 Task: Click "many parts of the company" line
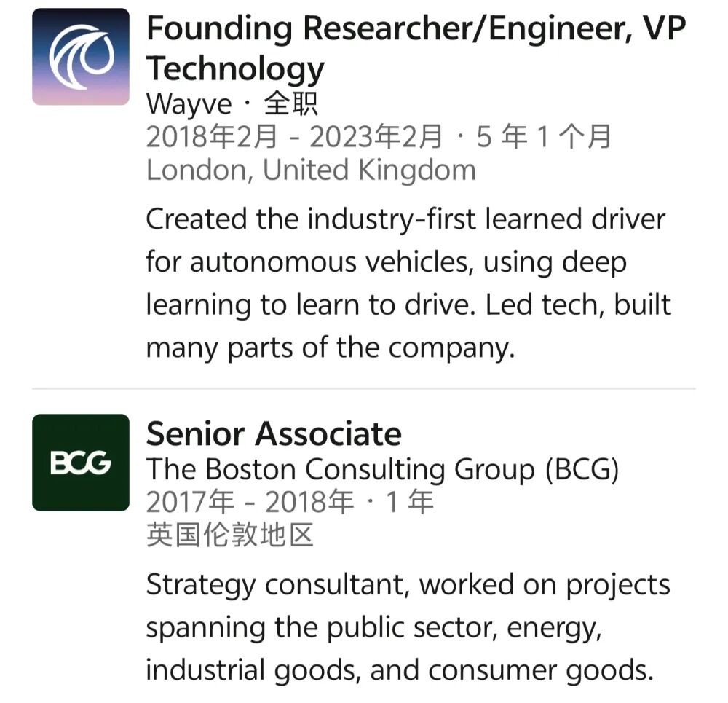[330, 348]
